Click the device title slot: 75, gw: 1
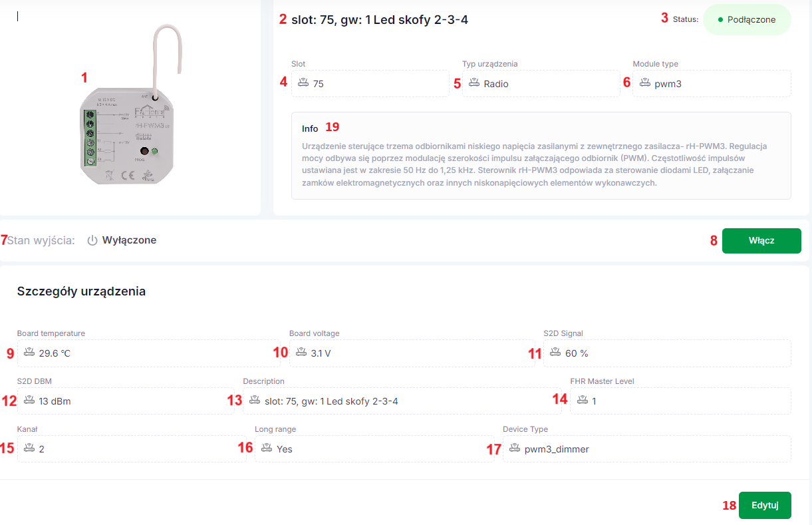 380,20
